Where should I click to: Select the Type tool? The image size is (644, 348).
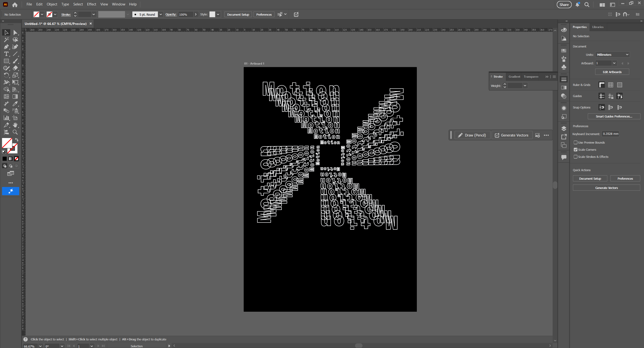[6, 54]
